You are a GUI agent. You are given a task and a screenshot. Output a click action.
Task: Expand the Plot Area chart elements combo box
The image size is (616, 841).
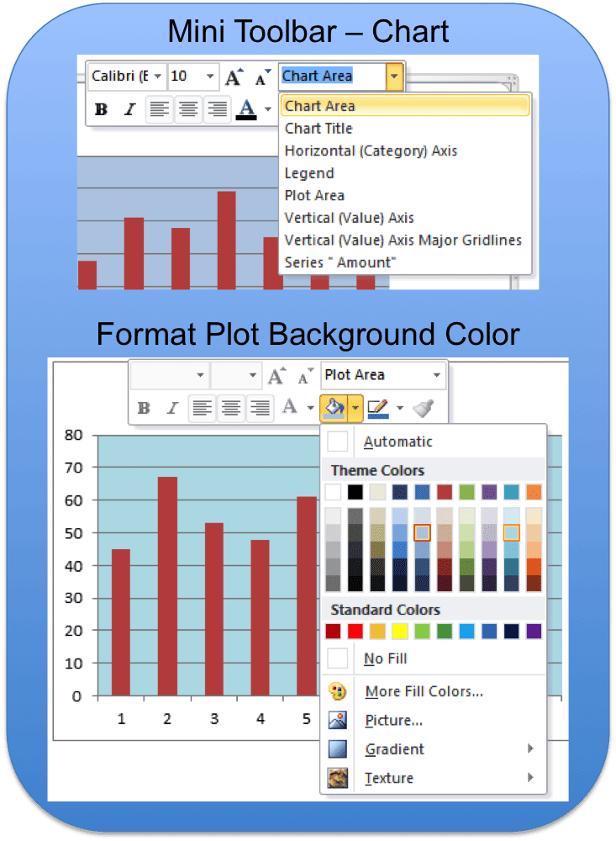pyautogui.click(x=437, y=376)
